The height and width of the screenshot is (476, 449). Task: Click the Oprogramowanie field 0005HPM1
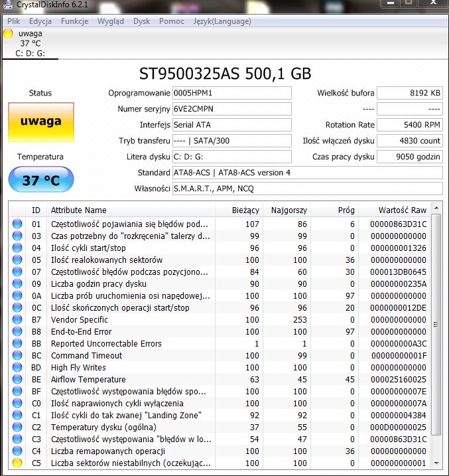[232, 93]
